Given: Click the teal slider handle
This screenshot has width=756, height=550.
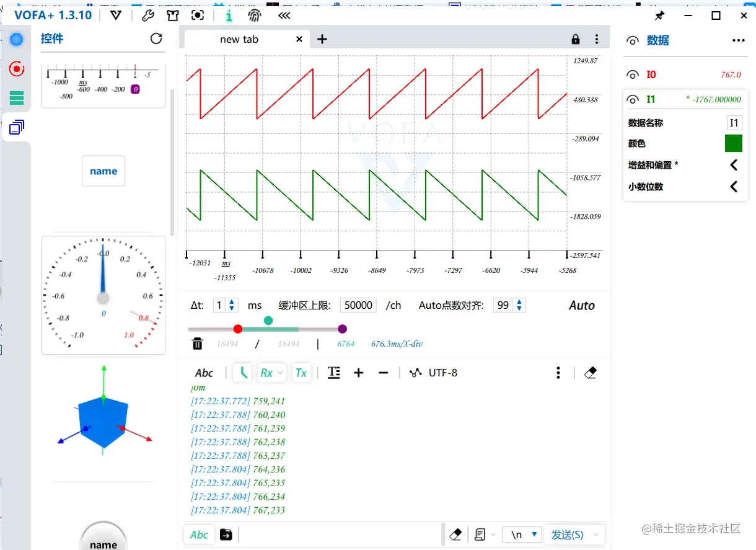Looking at the screenshot, I should [x=268, y=321].
